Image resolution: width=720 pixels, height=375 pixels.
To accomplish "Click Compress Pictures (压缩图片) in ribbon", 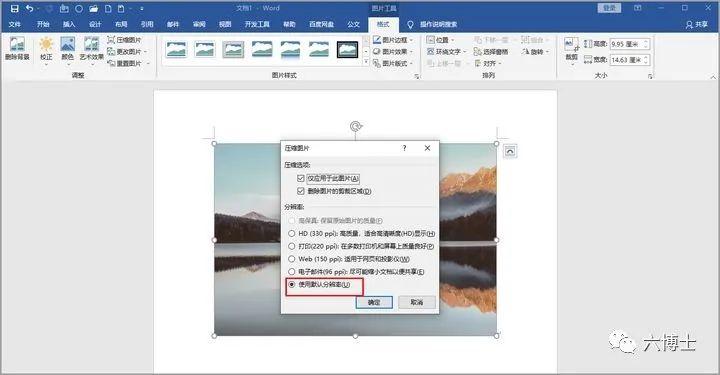I will pyautogui.click(x=124, y=40).
